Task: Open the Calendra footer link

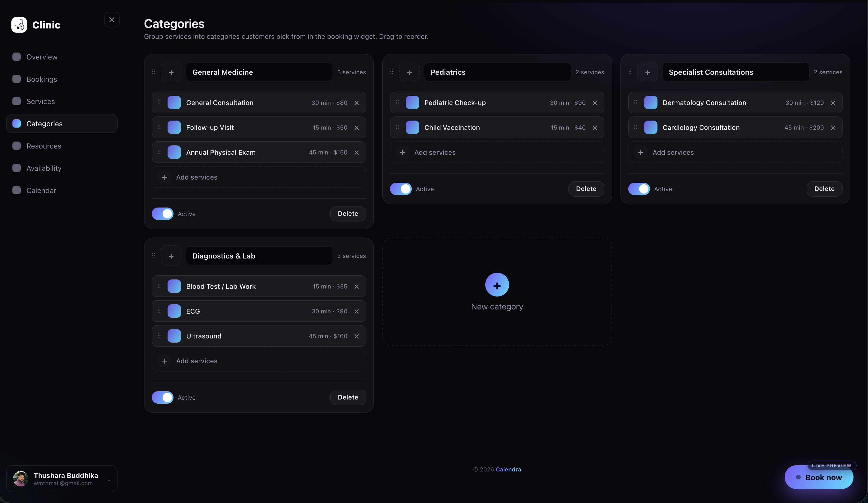Action: (x=508, y=469)
